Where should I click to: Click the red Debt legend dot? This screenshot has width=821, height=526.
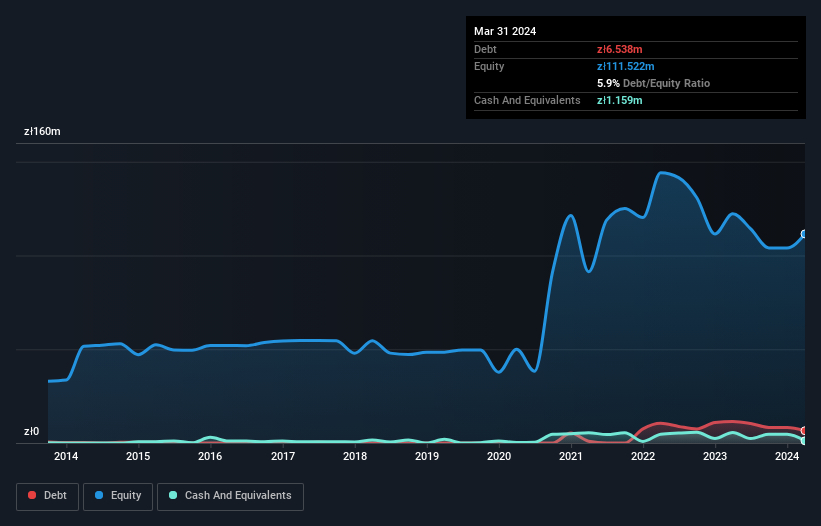click(x=32, y=495)
